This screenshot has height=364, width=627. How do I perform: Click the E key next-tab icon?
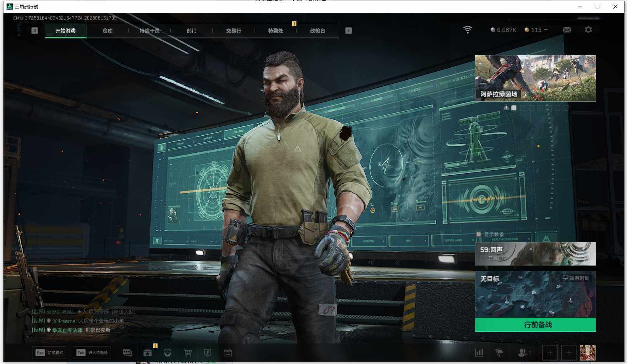pos(348,31)
